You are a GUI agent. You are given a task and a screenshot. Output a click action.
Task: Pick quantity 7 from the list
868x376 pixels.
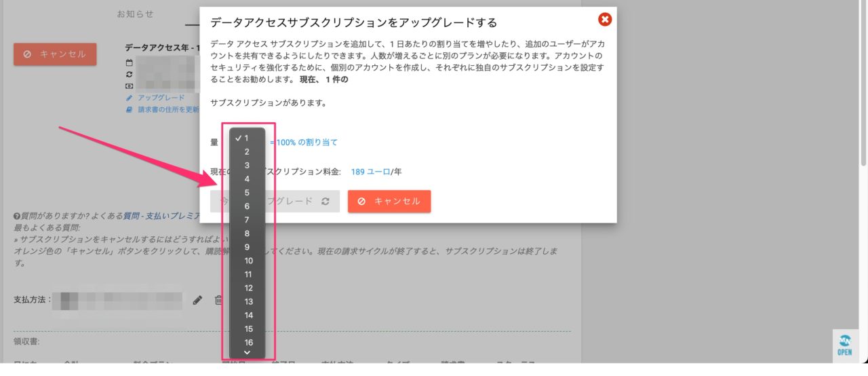(247, 219)
